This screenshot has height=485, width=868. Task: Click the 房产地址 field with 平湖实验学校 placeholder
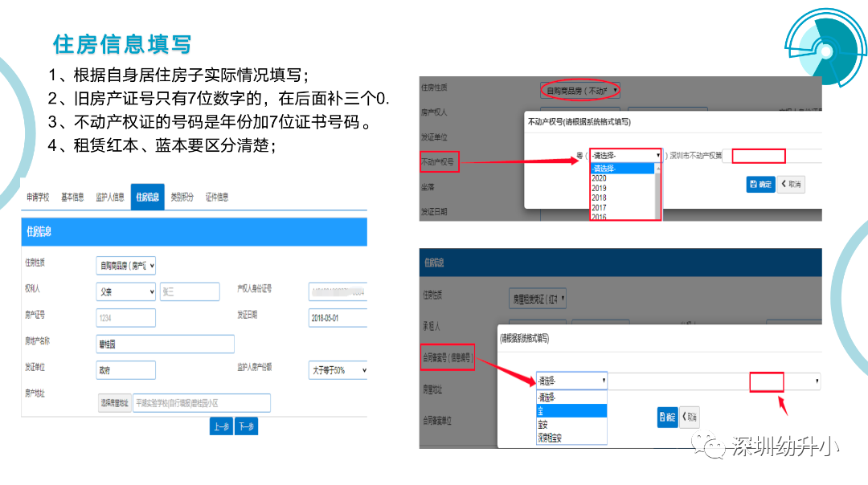pyautogui.click(x=202, y=403)
